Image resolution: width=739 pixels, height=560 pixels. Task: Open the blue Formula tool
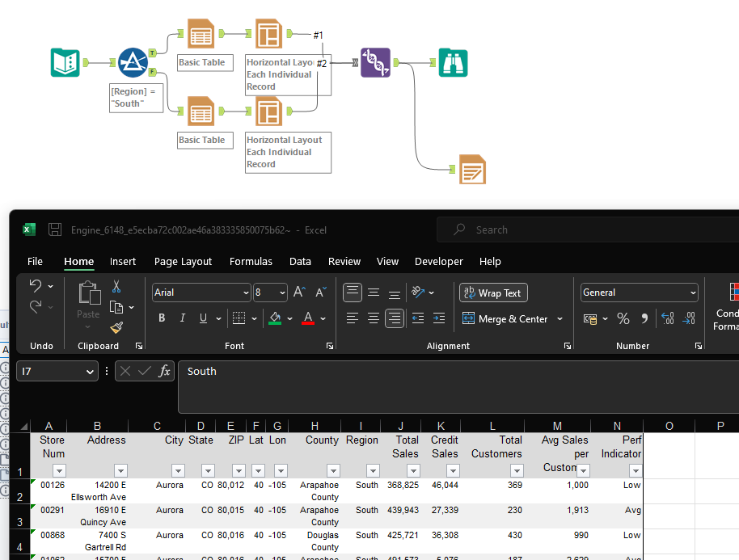(x=133, y=62)
